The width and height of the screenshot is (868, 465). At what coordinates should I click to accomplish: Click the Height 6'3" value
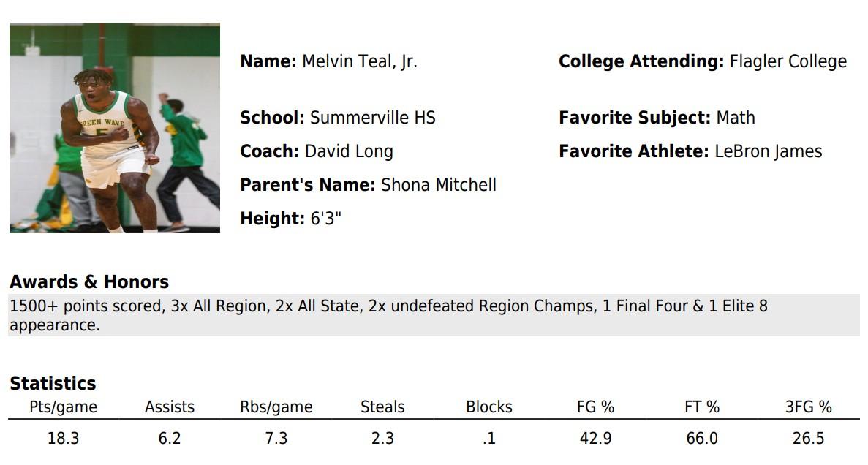coord(290,218)
